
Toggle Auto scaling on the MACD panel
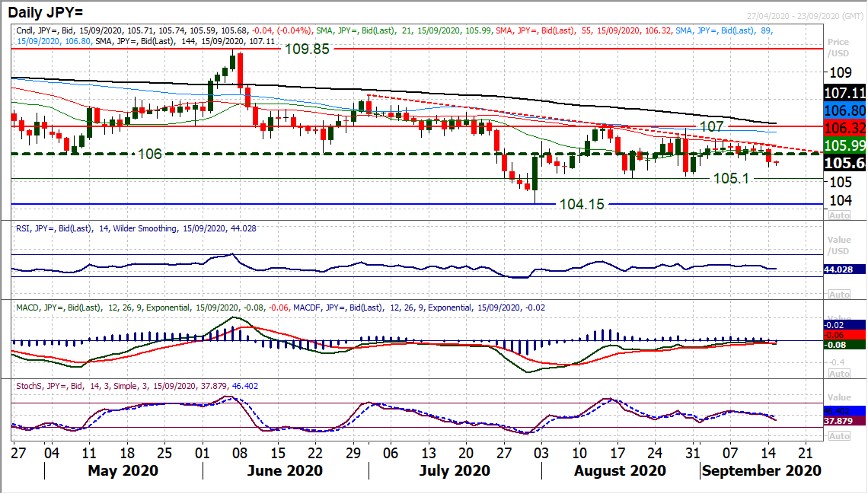pos(838,374)
